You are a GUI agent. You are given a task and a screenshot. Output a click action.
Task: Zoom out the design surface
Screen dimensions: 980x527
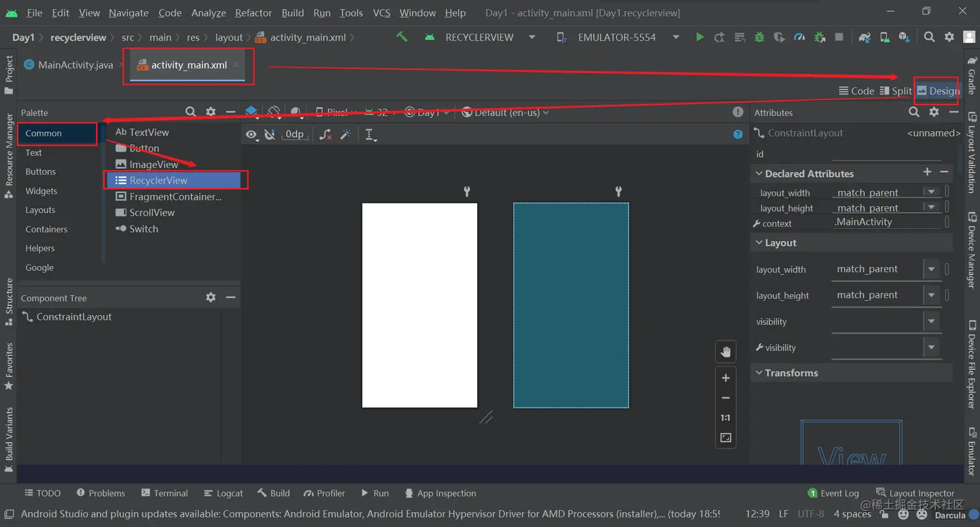pyautogui.click(x=726, y=398)
